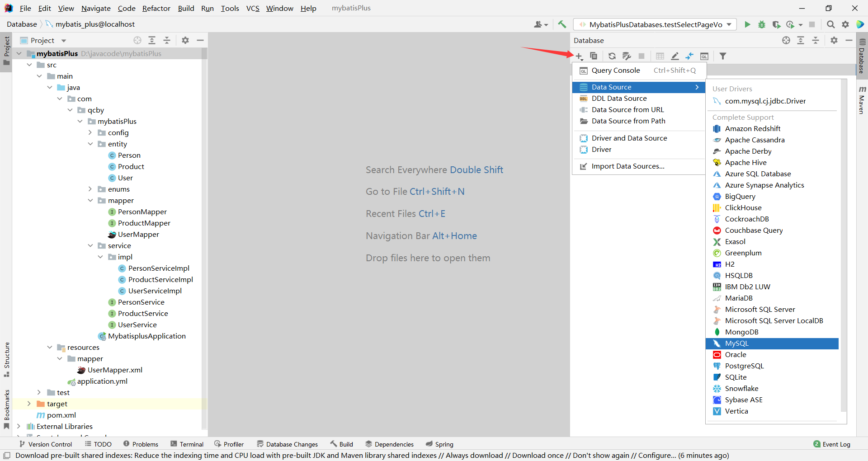Screen dimensions: 868x461
Task: Open the Data Source Properties icon
Action: 627,56
